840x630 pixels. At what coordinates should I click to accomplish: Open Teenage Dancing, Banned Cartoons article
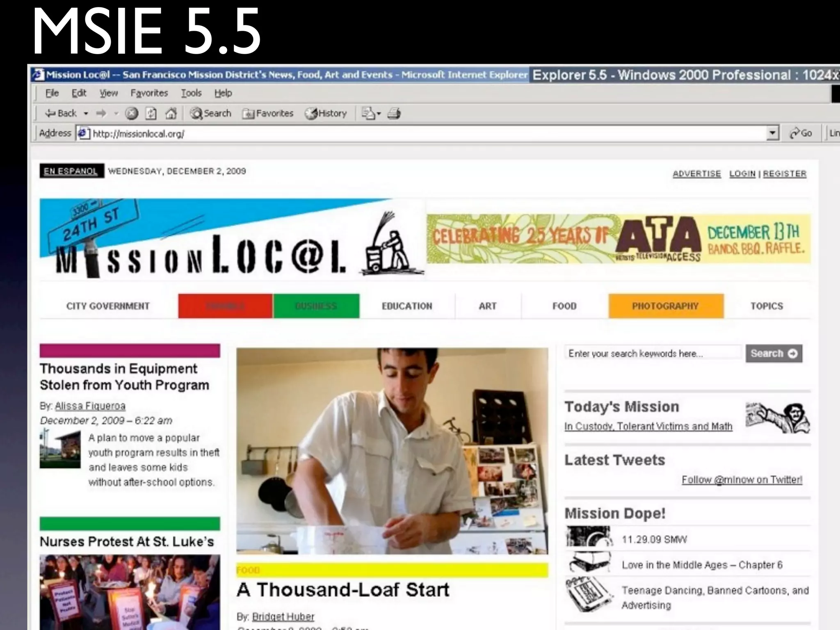point(715,598)
